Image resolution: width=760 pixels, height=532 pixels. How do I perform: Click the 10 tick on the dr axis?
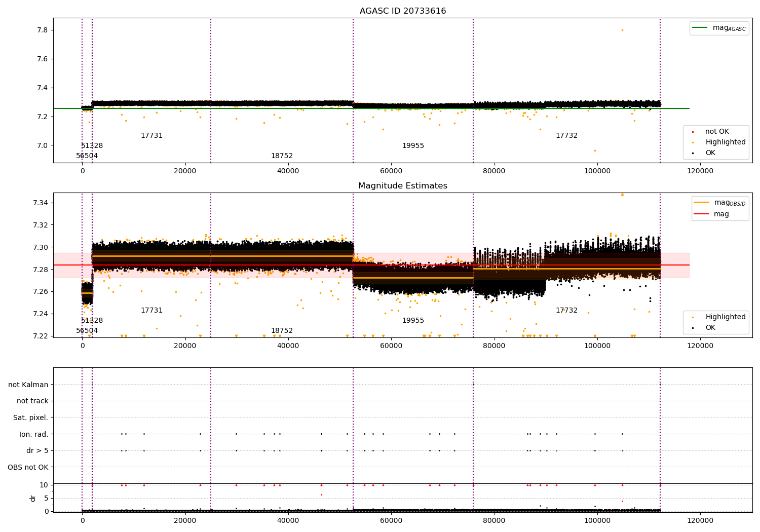[x=44, y=485]
